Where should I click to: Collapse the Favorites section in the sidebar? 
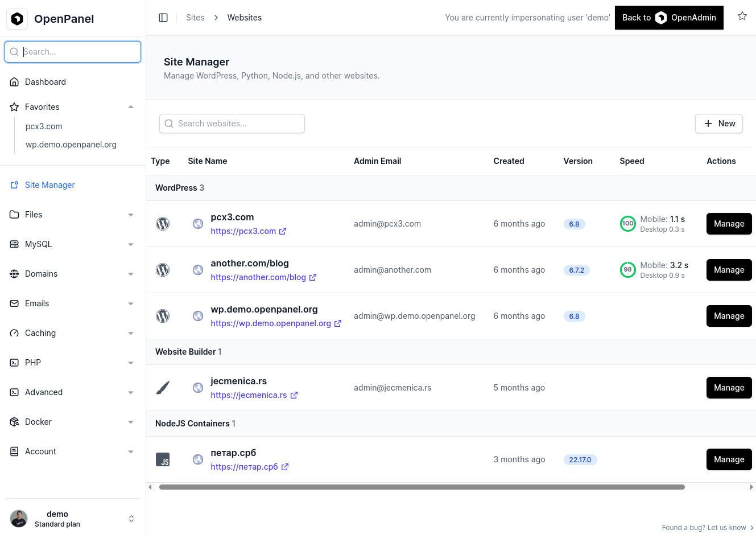[130, 106]
